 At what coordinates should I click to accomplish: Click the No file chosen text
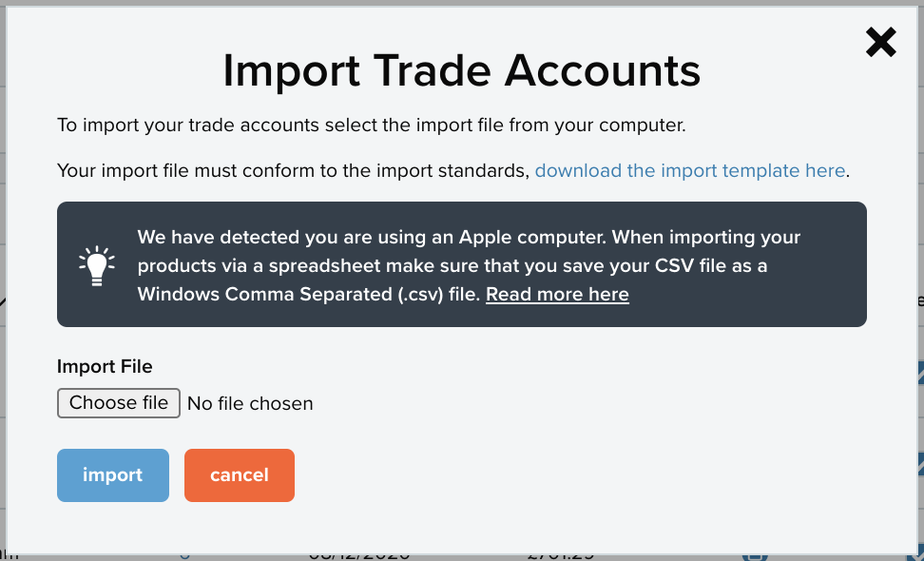click(250, 404)
